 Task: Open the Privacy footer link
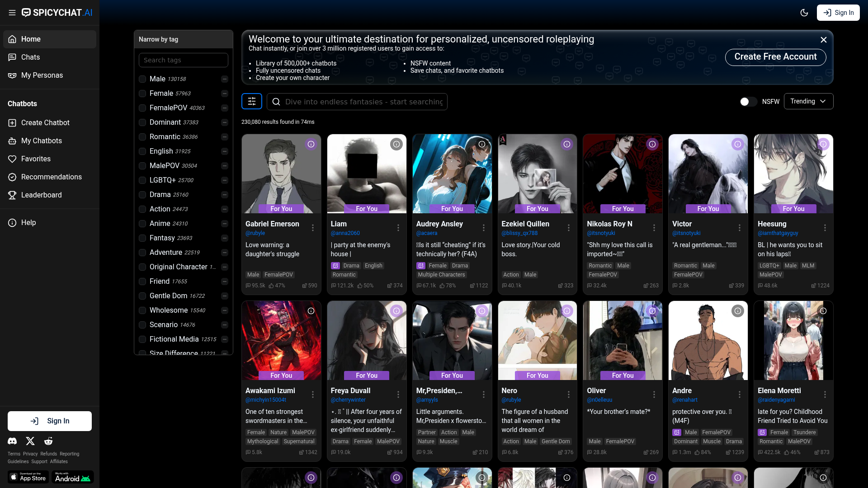(x=30, y=454)
